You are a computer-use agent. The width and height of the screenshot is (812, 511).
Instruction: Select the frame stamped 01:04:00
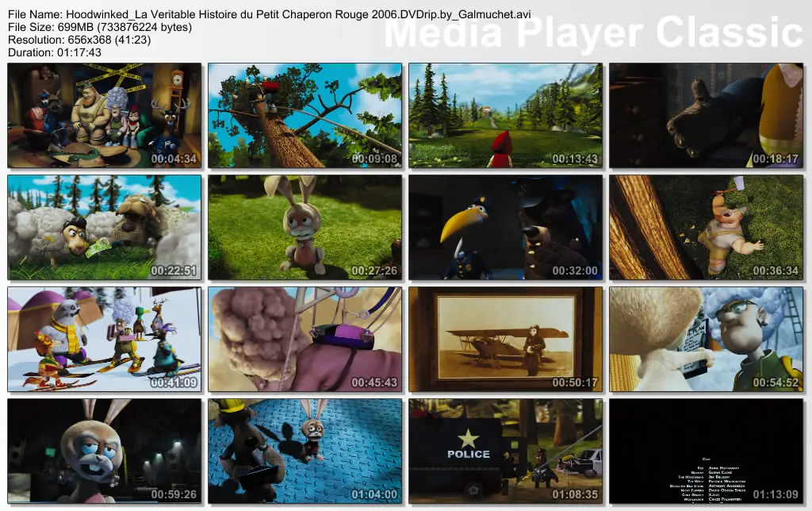[x=305, y=451]
